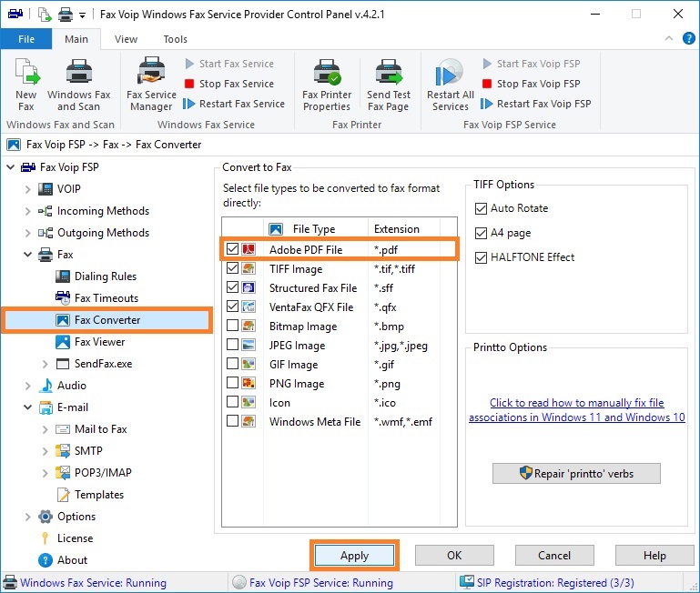
Task: Uncheck TIFF Image checkbox
Action: [232, 268]
